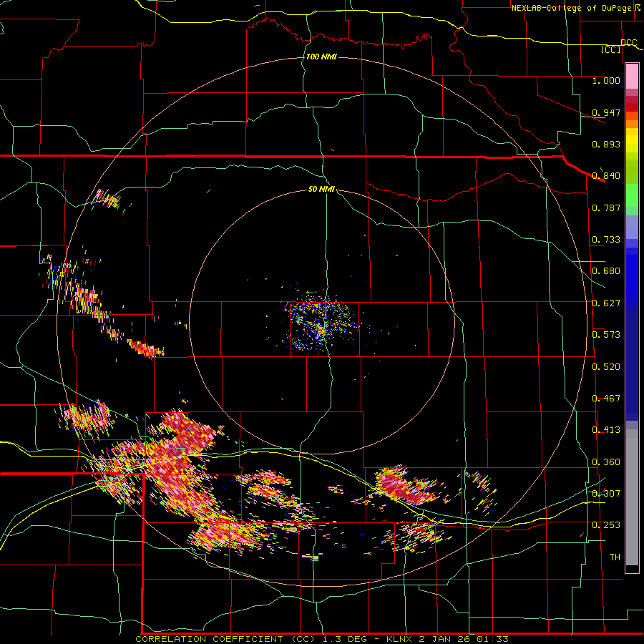Click the CORRELATION COEFFICIENT (CC) caption text
Screen dimensions: 644x644
(x=225, y=639)
